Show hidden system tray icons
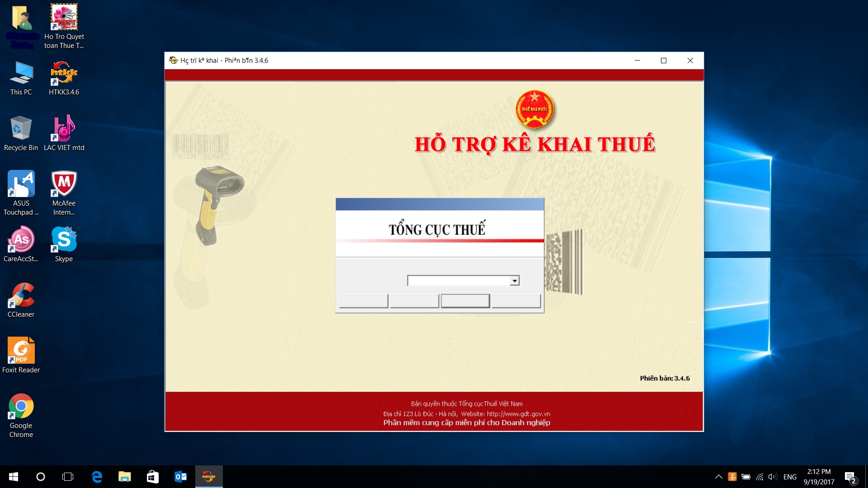Viewport: 868px width, 488px height. [x=718, y=477]
